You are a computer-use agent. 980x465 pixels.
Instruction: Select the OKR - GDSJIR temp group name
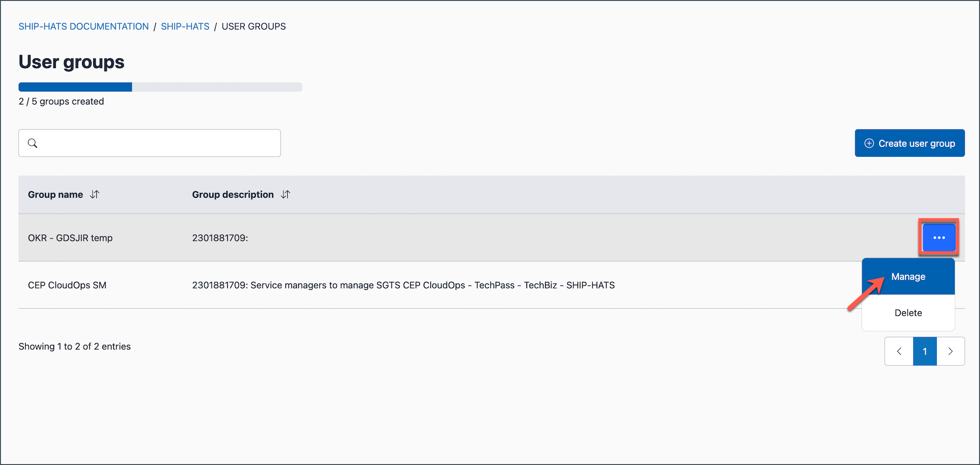70,238
